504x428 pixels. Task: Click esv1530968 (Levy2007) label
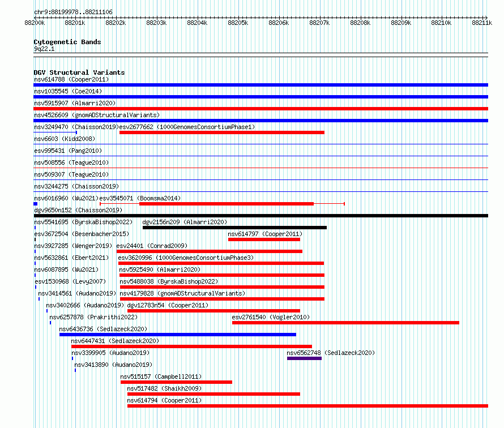(x=70, y=281)
